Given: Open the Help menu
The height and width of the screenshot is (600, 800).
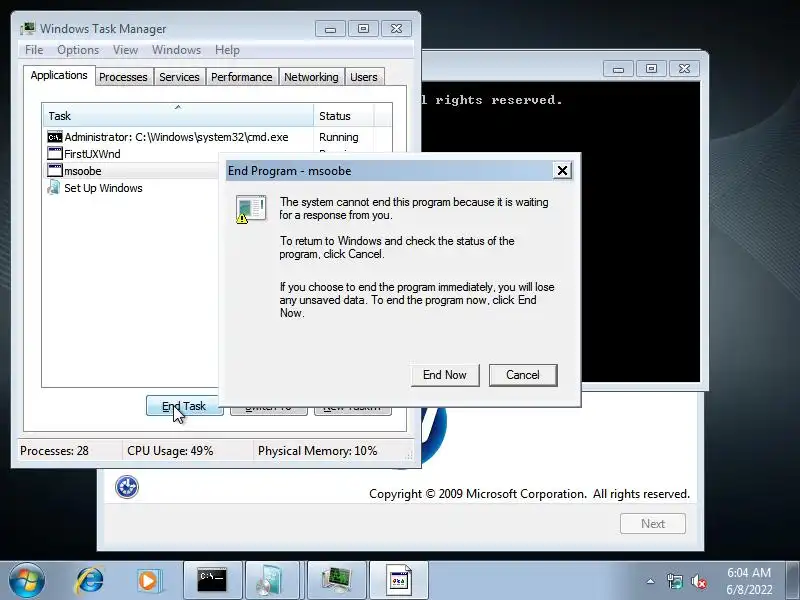Looking at the screenshot, I should pos(227,50).
